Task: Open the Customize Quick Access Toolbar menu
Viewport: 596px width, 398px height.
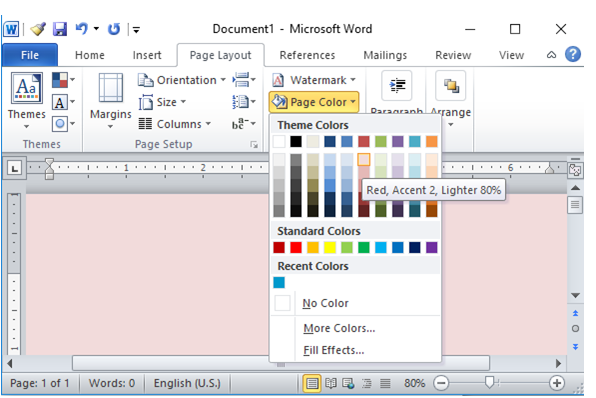Action: (x=136, y=29)
